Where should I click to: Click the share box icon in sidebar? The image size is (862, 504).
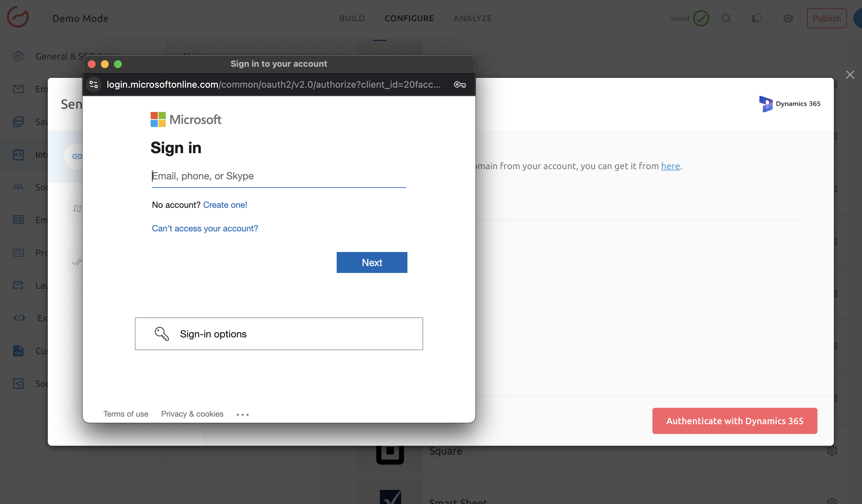tap(18, 384)
